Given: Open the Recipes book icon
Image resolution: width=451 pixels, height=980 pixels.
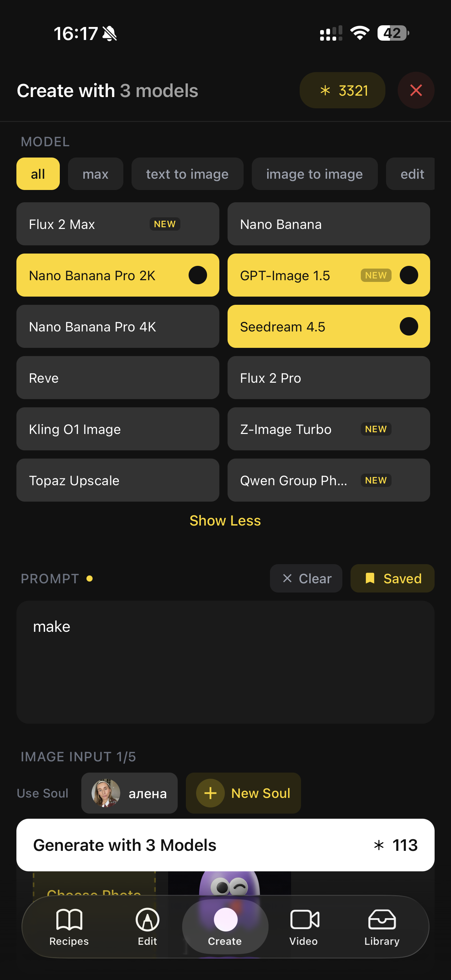Looking at the screenshot, I should point(69,920).
